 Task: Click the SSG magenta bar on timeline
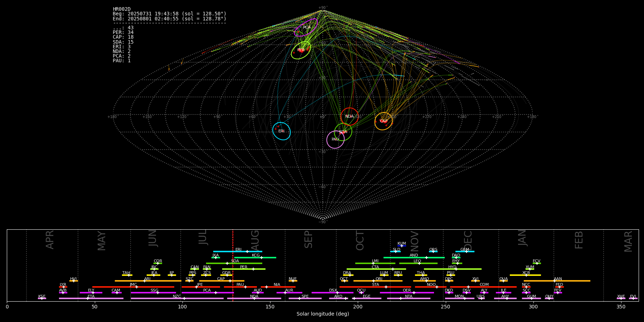153,293
